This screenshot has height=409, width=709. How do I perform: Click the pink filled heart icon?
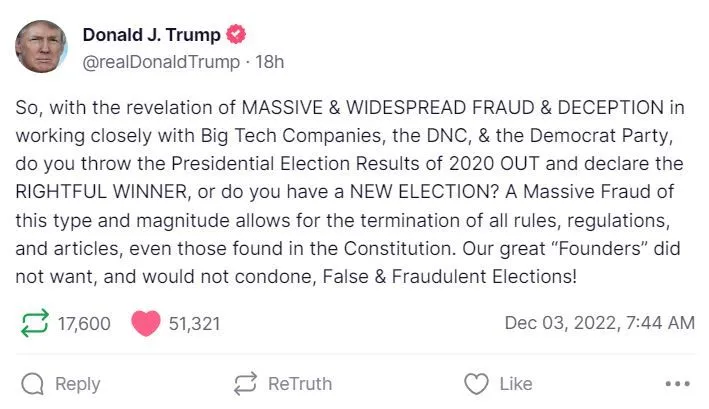coord(146,323)
